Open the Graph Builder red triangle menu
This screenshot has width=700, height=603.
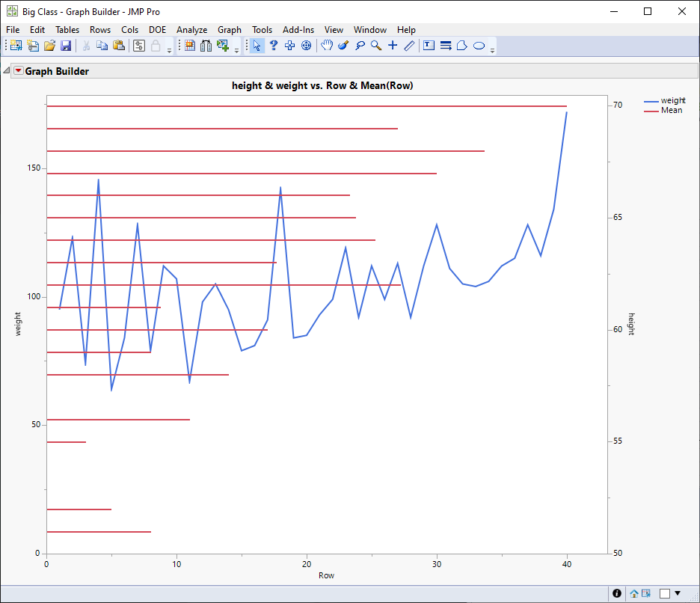(x=18, y=70)
